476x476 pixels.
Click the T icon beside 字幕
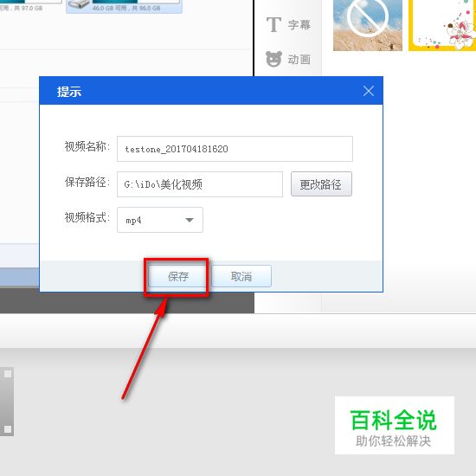[x=273, y=24]
